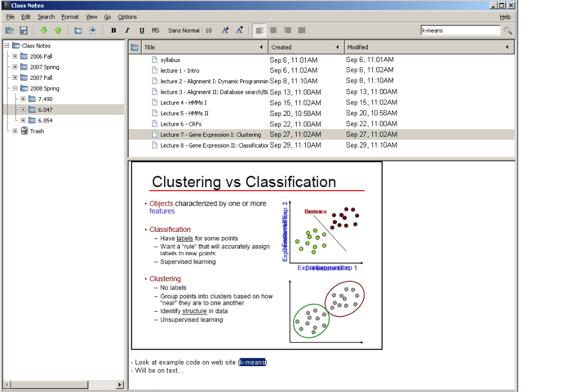This screenshot has height=392, width=583.
Task: Toggle underline formatting
Action: tap(141, 30)
